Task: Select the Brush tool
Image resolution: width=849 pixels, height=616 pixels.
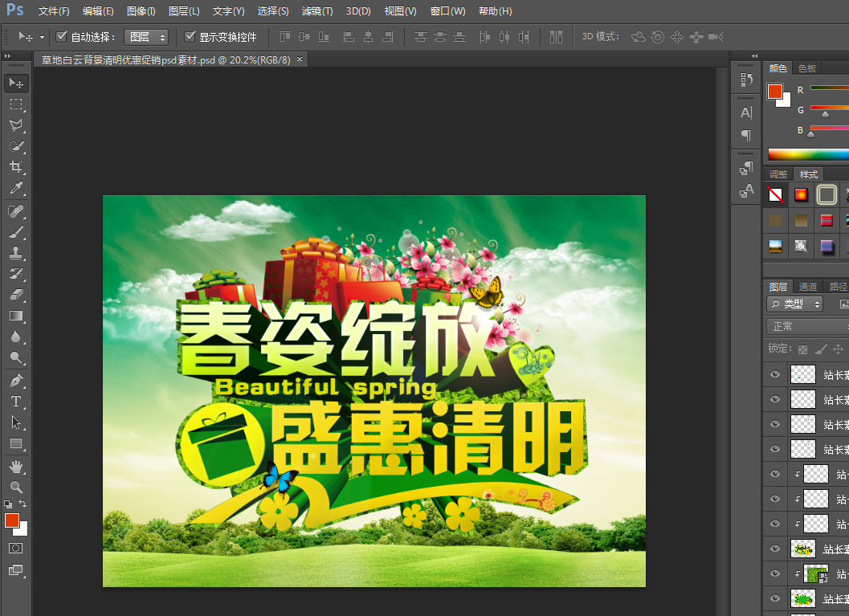Action: (x=16, y=231)
